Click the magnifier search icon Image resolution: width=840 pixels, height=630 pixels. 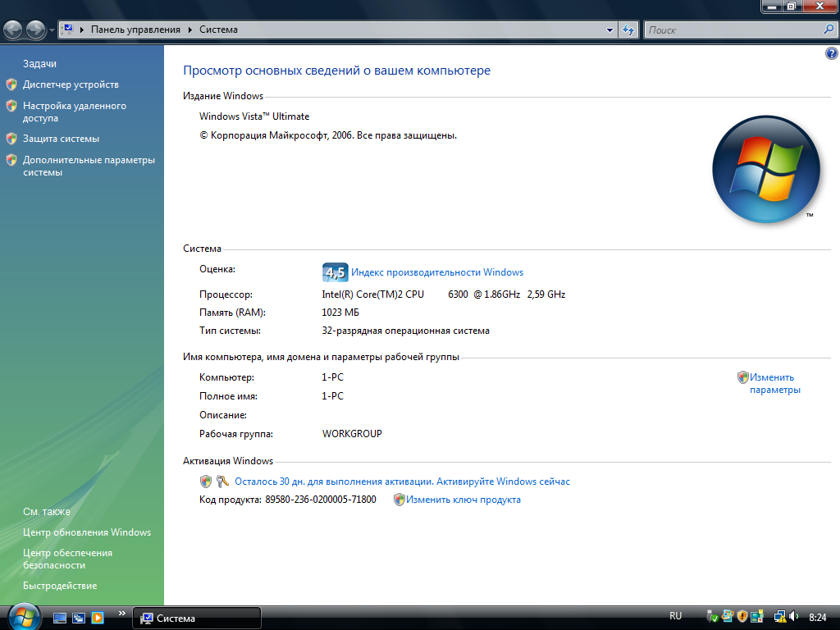pyautogui.click(x=829, y=30)
